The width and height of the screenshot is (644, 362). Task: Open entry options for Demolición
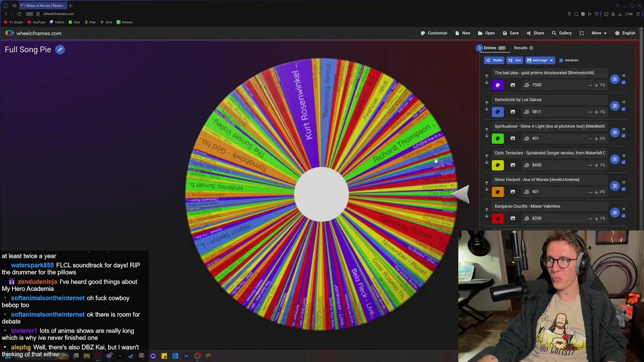[x=614, y=106]
